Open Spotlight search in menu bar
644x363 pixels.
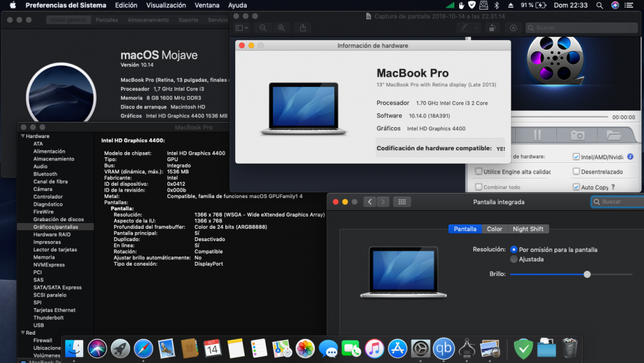600,5
